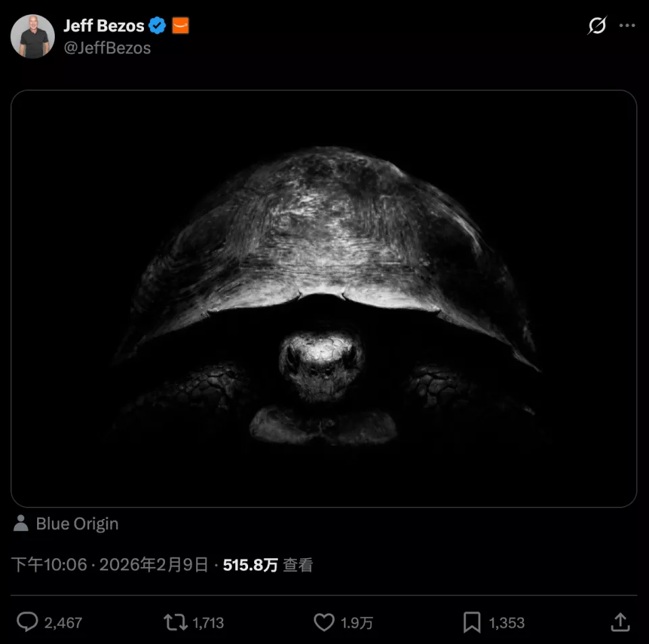Image resolution: width=649 pixels, height=644 pixels.
Task: Open the reply composer with the speech-bubble icon
Action: (27, 622)
